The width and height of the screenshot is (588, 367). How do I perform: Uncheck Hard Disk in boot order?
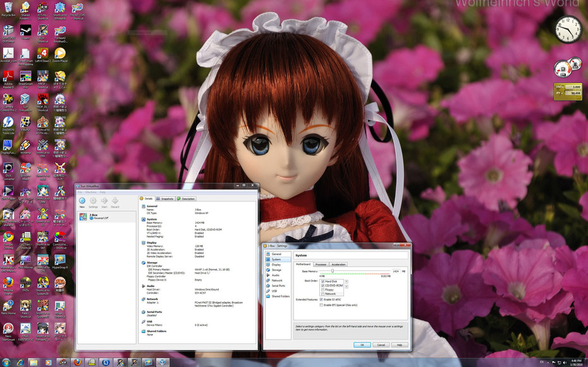click(x=323, y=281)
